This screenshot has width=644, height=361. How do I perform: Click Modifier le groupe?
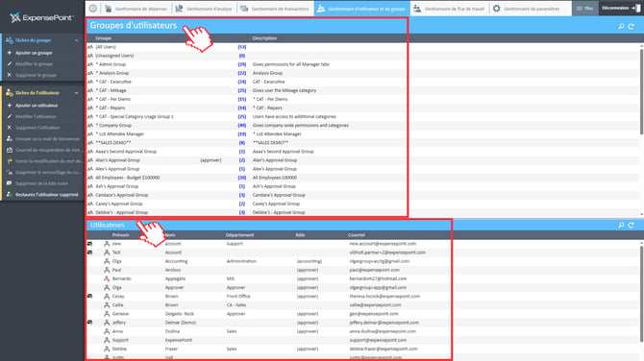tap(34, 64)
